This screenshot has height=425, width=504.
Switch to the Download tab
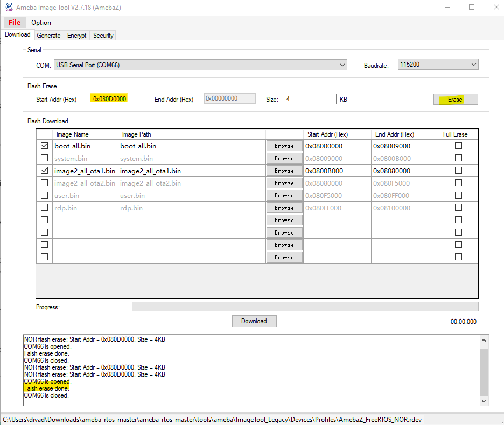18,34
